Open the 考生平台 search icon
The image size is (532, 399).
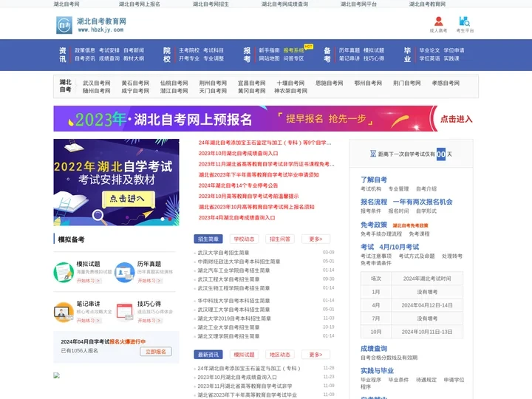(x=465, y=21)
